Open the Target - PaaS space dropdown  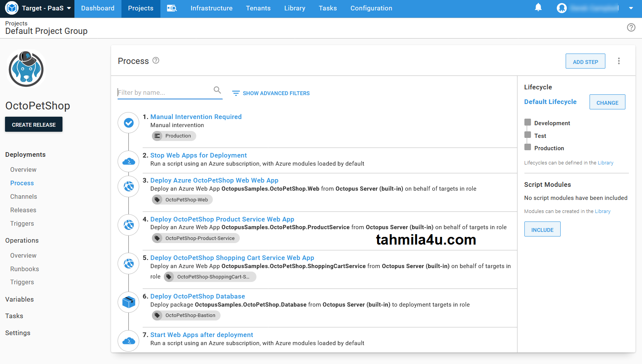tap(46, 8)
